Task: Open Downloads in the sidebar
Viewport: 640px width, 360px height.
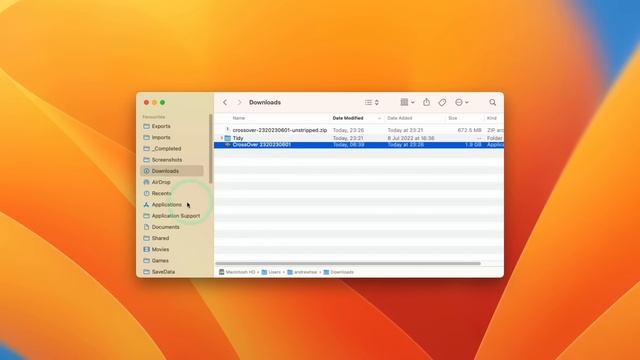Action: tap(172, 171)
